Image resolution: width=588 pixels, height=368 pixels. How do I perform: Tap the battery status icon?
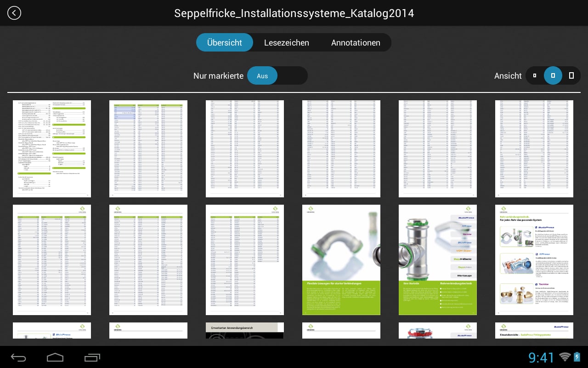coord(577,356)
